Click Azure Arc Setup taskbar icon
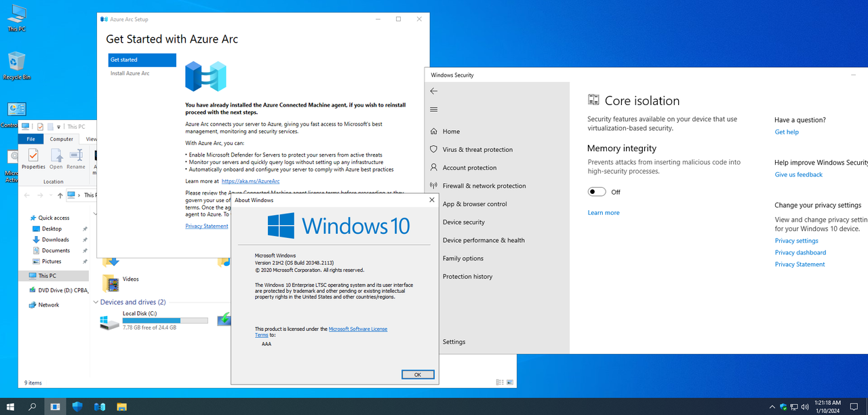The height and width of the screenshot is (415, 868). [x=100, y=407]
